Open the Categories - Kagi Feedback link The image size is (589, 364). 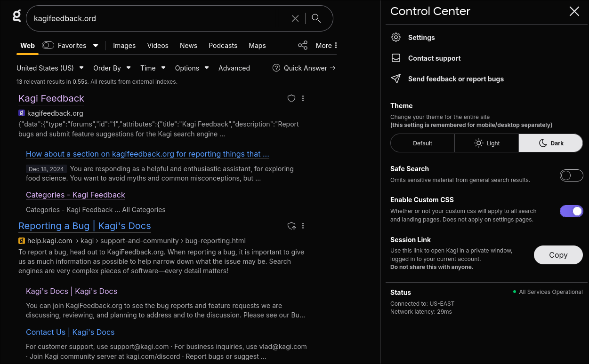click(x=75, y=195)
